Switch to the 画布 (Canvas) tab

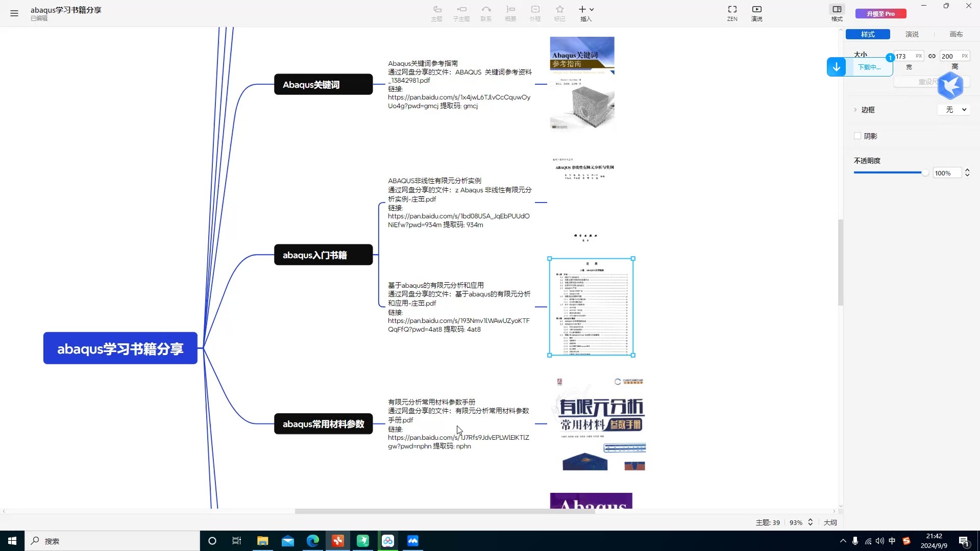click(956, 34)
